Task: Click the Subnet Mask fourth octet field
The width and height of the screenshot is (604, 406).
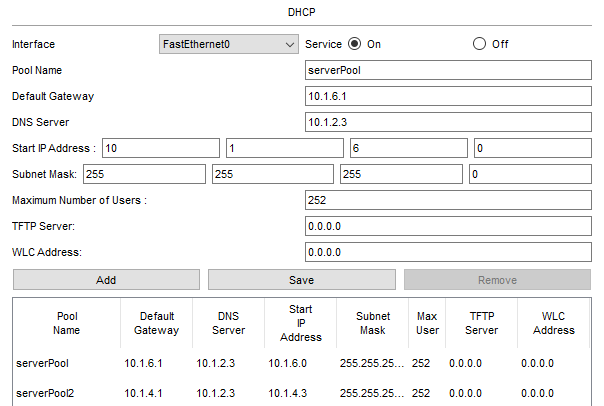Action: click(530, 174)
